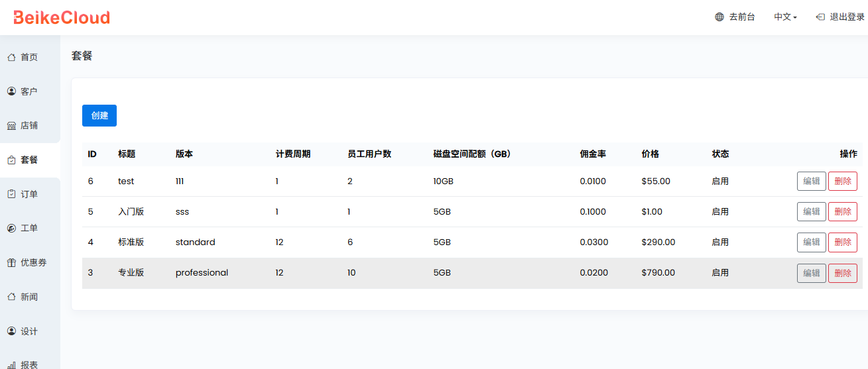Click the BeikeCloud logo

click(62, 17)
